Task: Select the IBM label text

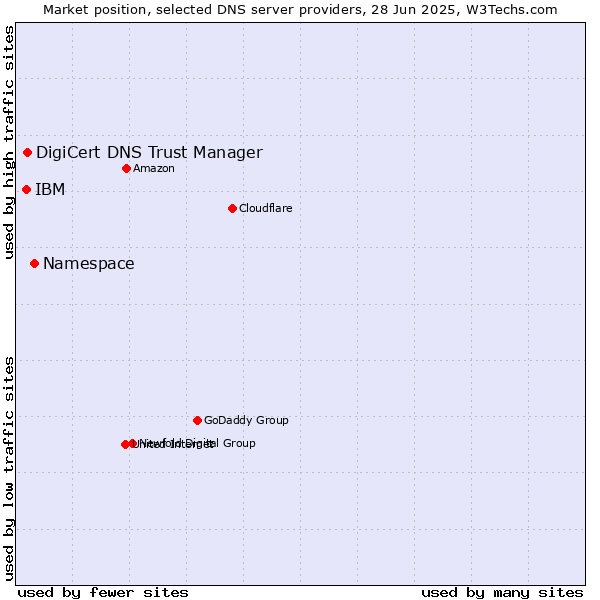Action: pyautogui.click(x=50, y=189)
